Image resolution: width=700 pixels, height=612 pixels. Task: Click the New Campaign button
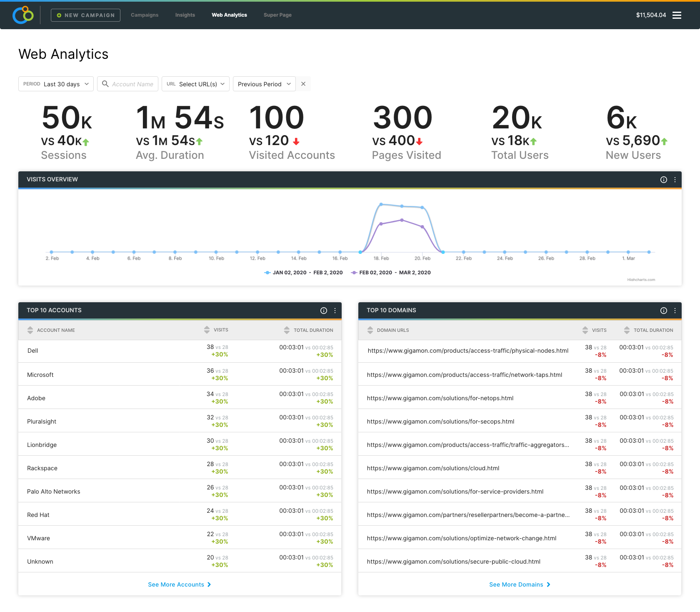pyautogui.click(x=85, y=15)
